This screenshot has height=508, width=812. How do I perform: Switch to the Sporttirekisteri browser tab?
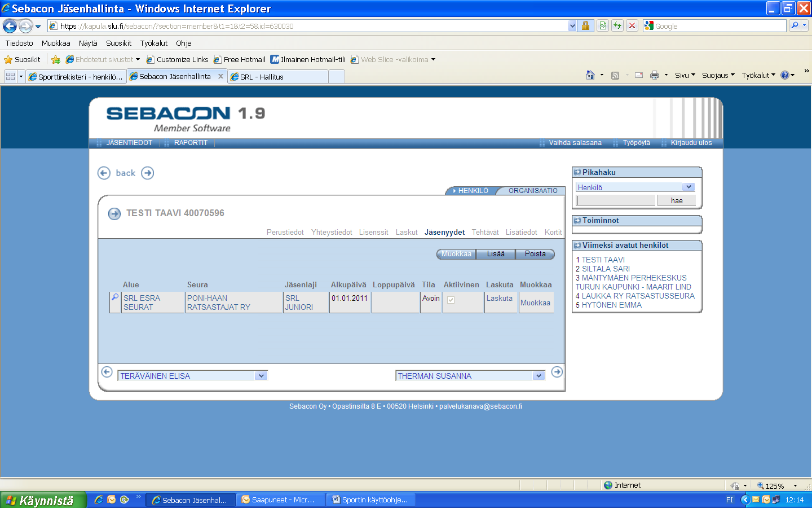[76, 77]
